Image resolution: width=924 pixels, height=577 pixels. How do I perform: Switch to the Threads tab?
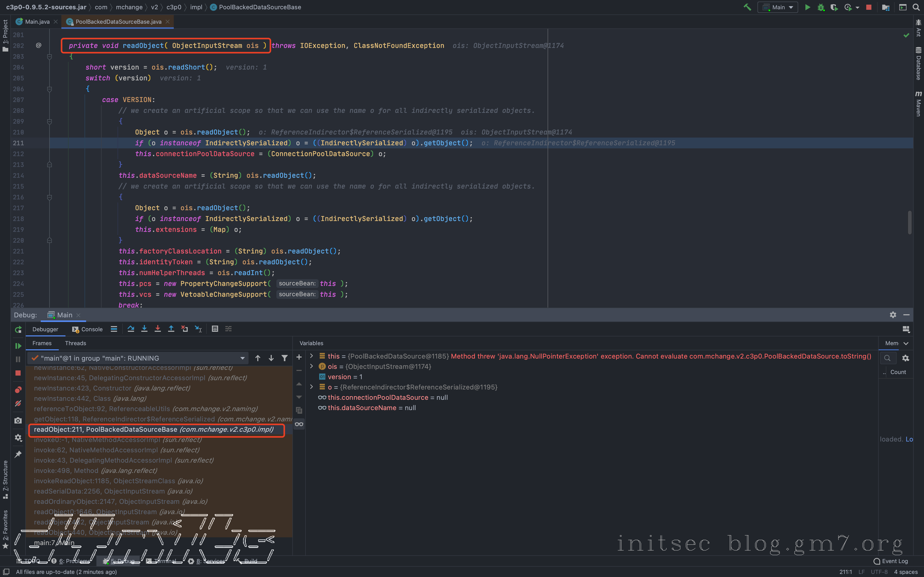point(75,343)
